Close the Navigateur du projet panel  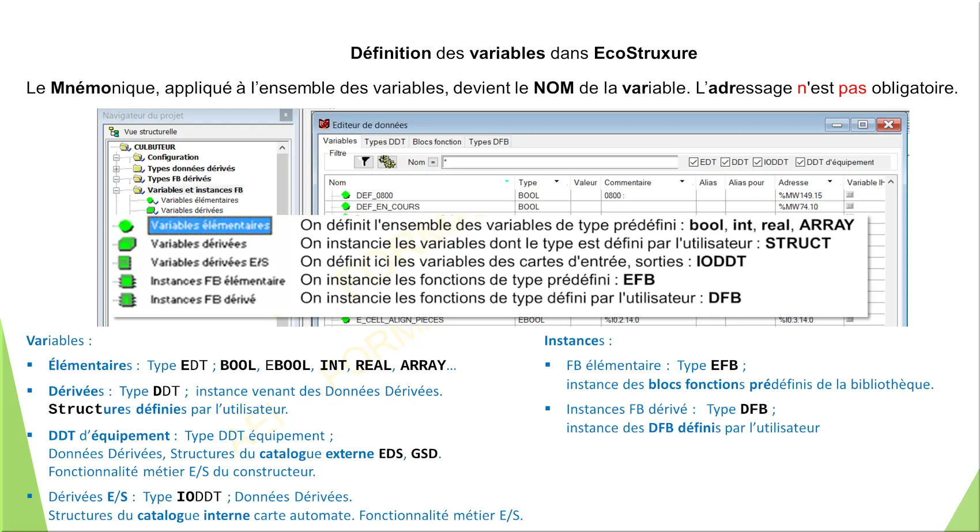click(x=285, y=115)
